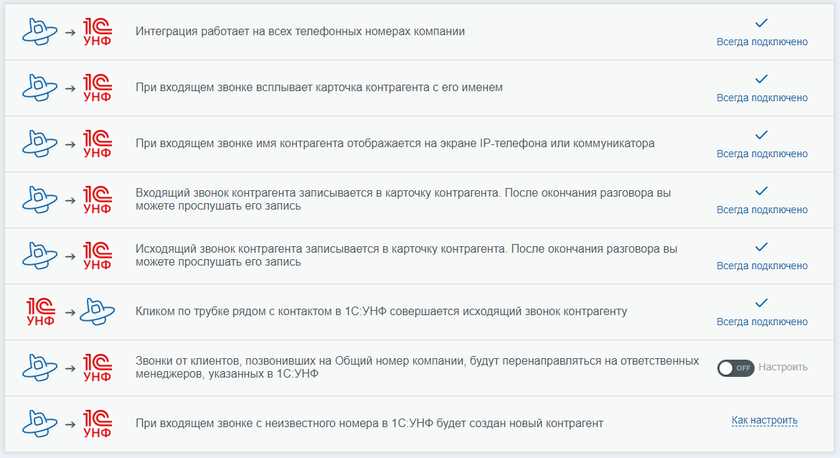Click the Mango logo in the outgoing-call recording row
This screenshot has height=458, width=840.
point(40,255)
